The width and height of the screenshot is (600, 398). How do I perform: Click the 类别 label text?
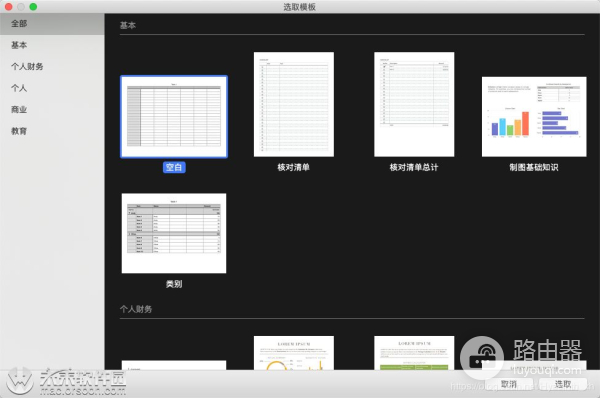(x=174, y=284)
